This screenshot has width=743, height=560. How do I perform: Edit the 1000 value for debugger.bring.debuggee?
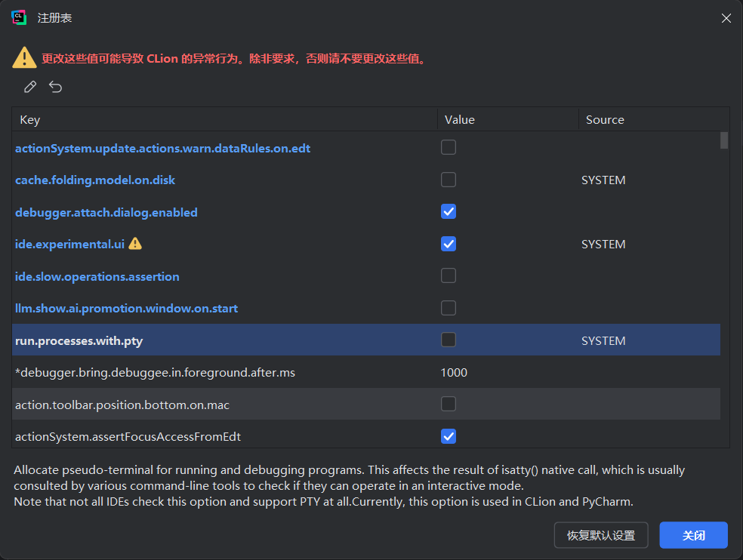(x=455, y=372)
